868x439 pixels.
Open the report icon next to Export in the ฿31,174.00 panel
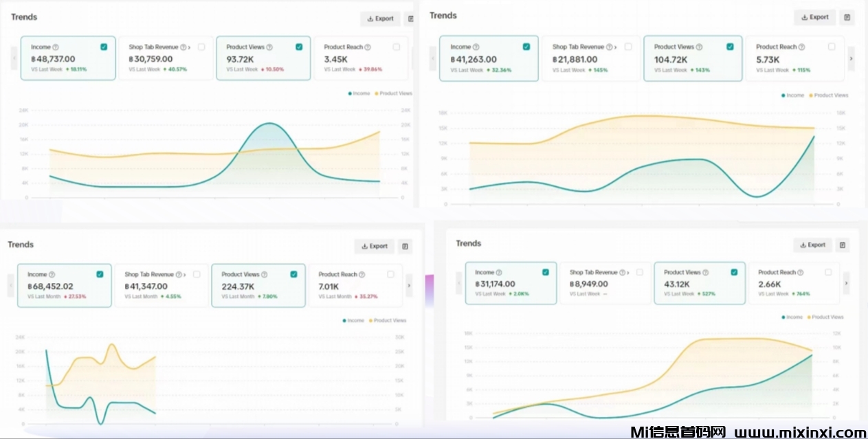pyautogui.click(x=843, y=245)
